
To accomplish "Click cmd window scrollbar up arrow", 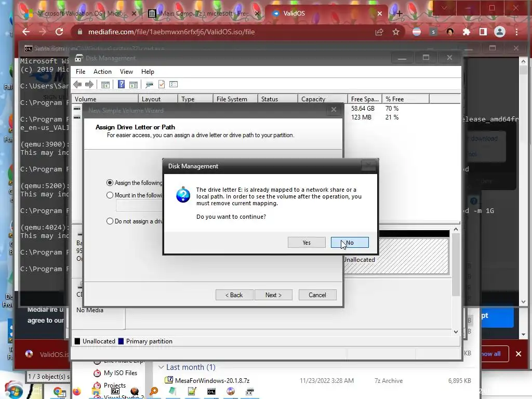I will (523, 61).
